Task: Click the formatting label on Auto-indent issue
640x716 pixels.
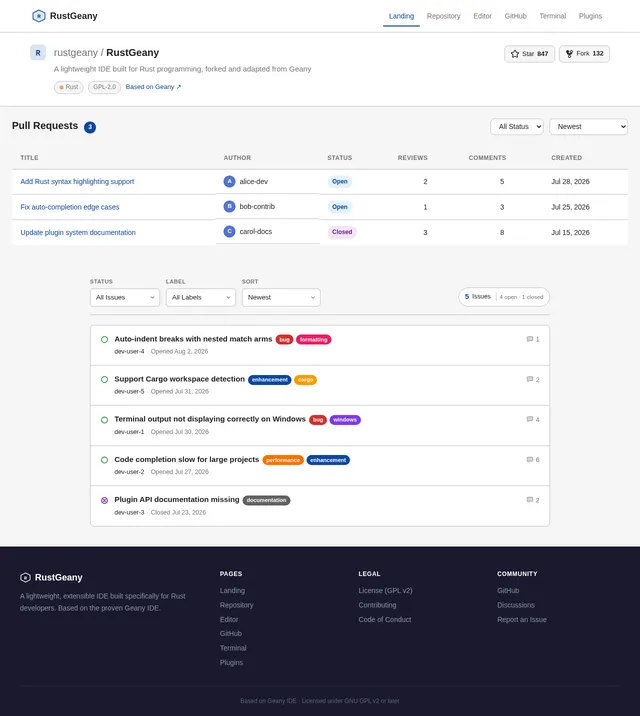Action: pos(314,340)
